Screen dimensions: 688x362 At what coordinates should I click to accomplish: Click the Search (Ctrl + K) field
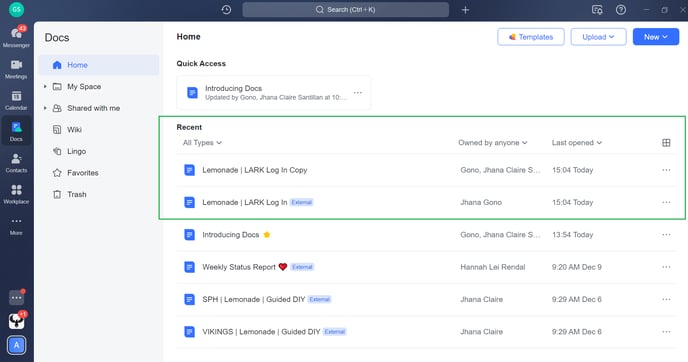[346, 10]
